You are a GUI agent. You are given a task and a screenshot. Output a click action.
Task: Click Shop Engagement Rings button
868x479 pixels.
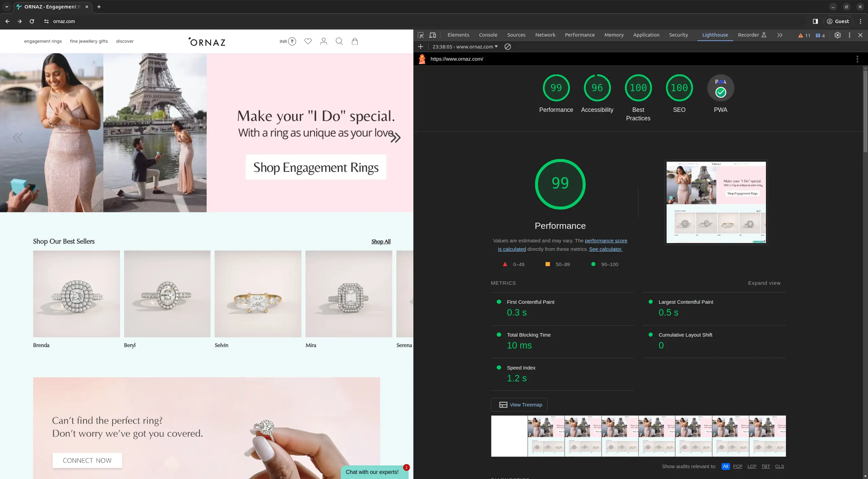click(x=316, y=167)
